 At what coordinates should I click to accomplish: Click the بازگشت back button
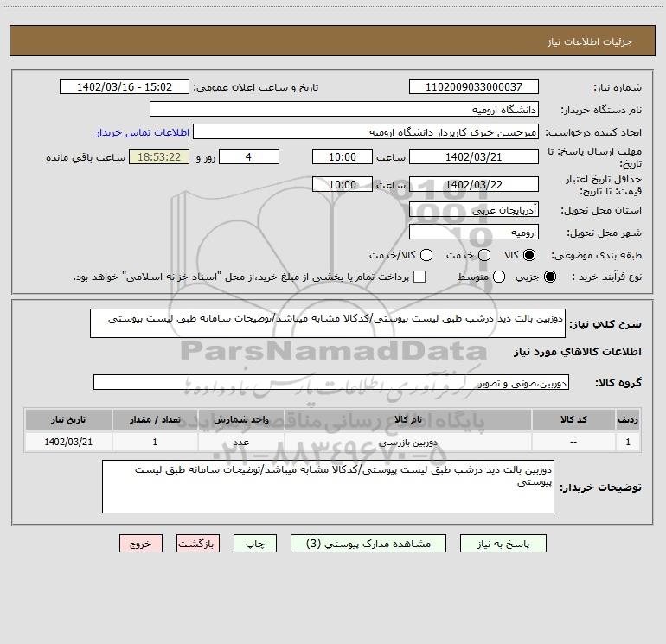[198, 544]
